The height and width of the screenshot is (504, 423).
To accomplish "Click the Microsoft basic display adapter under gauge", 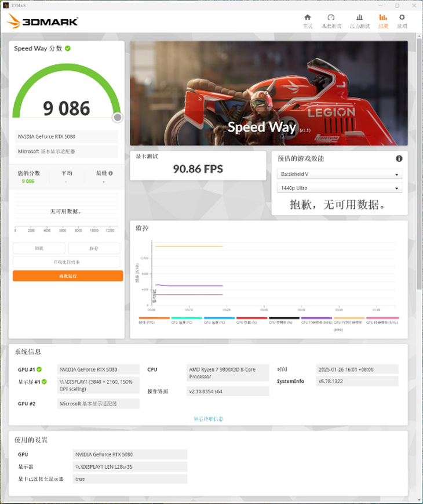I will pyautogui.click(x=67, y=151).
